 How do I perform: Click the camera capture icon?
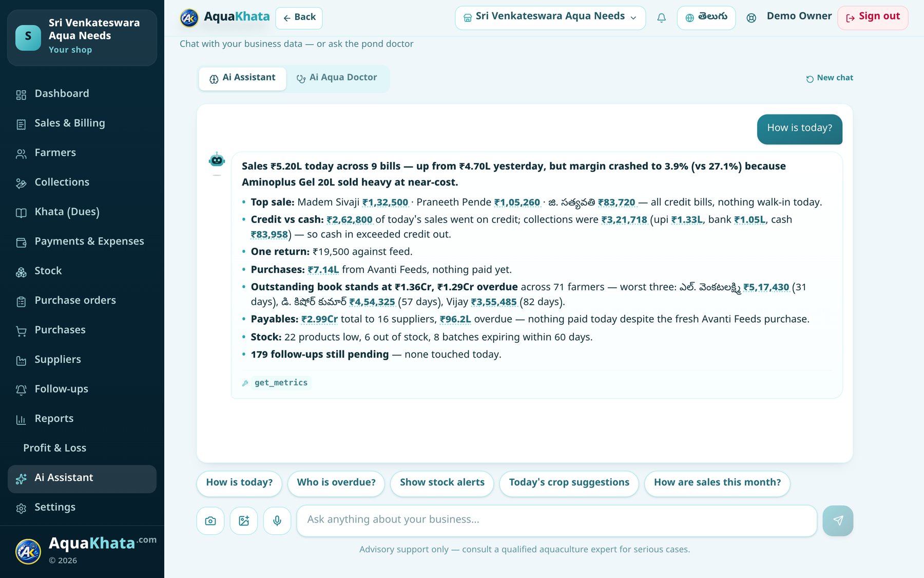pos(210,521)
